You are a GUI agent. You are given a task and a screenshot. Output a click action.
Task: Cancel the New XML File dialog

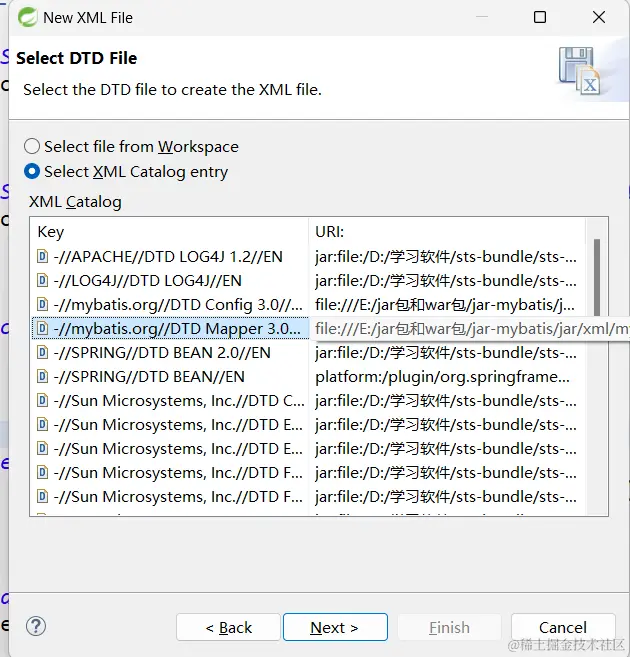pos(562,627)
